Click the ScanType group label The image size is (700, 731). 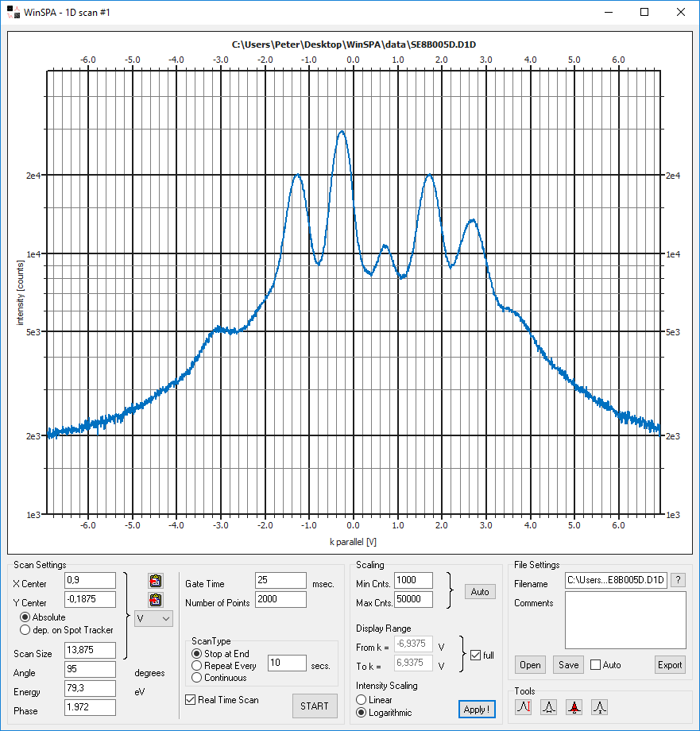pyautogui.click(x=211, y=641)
